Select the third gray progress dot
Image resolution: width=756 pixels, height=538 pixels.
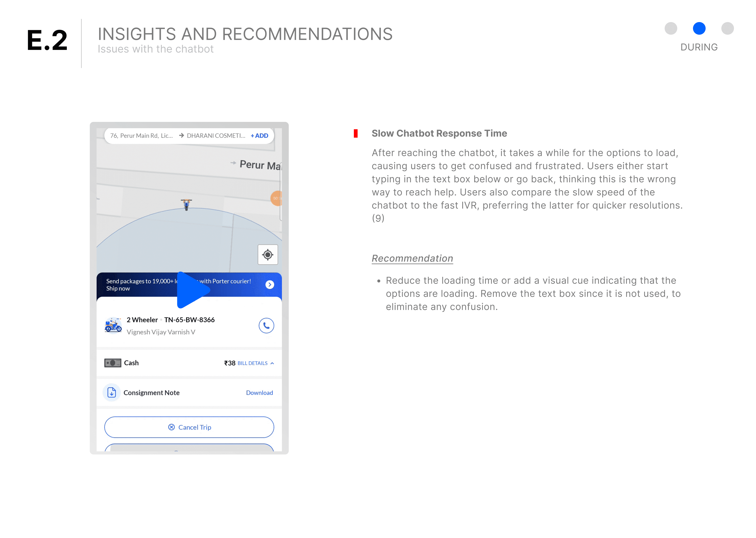[x=727, y=29]
